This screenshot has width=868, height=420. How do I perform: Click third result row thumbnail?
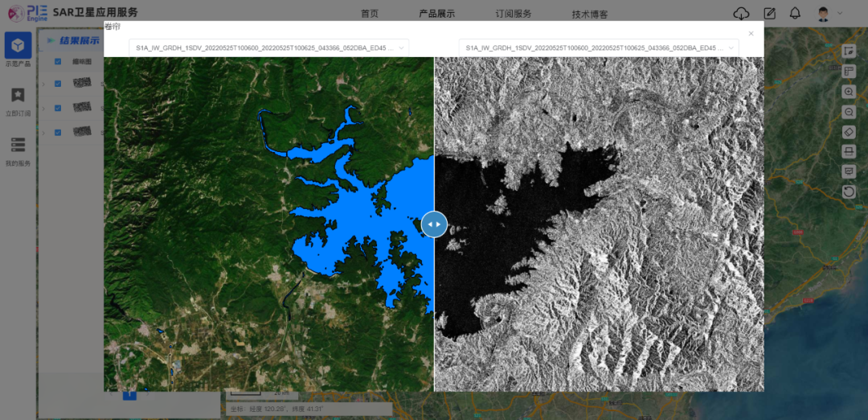click(82, 132)
